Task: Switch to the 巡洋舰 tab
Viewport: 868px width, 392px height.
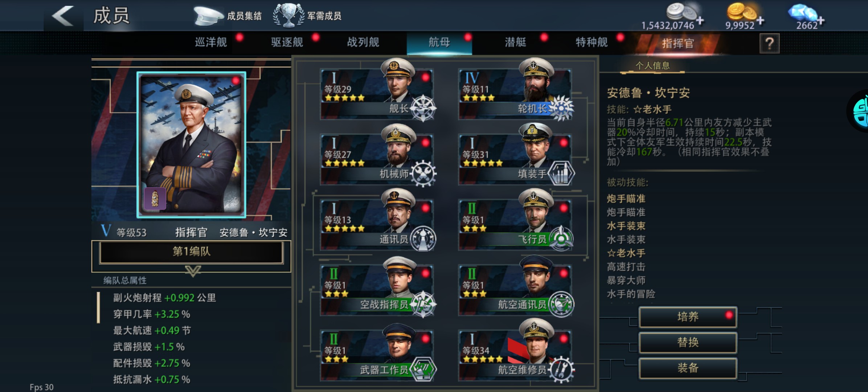Action: (x=211, y=42)
